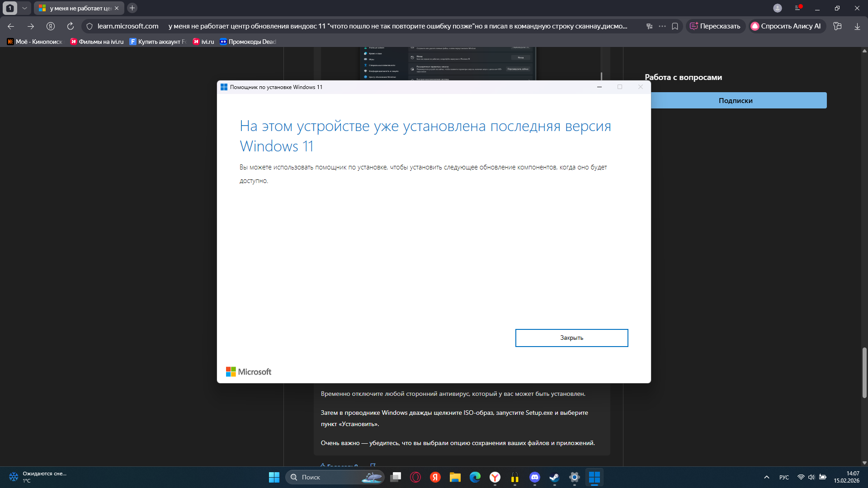Open the browser downloads panel
Image resolution: width=868 pixels, height=488 pixels.
[857, 26]
